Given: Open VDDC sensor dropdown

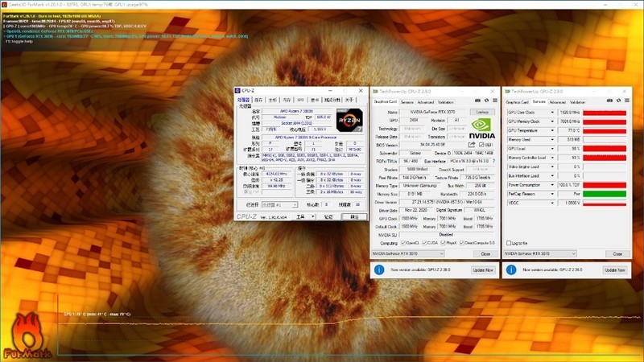Looking at the screenshot, I should (552, 203).
